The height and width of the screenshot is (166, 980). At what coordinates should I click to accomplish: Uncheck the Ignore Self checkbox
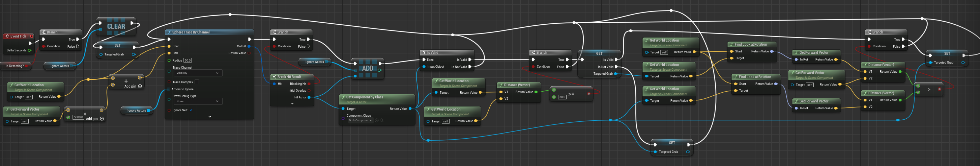(191, 110)
